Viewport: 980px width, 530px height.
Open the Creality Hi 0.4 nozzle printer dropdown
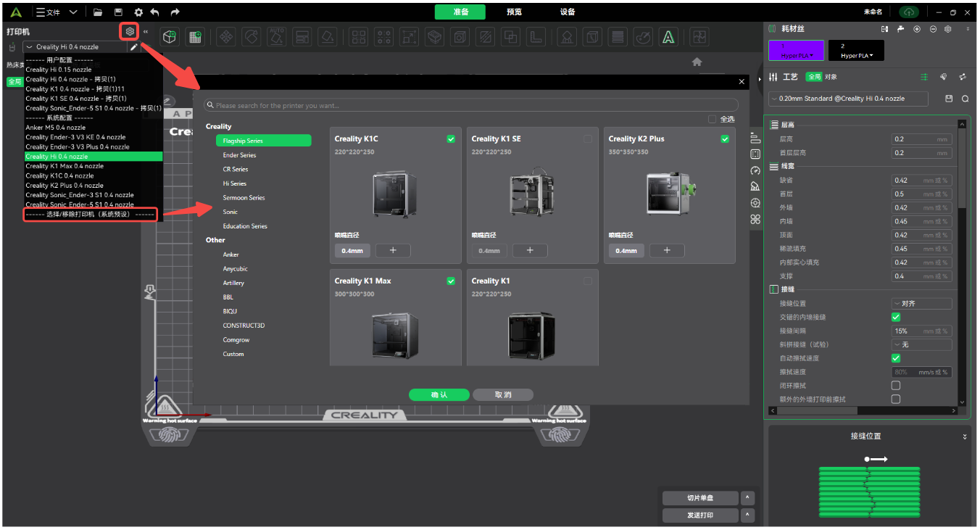coord(75,46)
